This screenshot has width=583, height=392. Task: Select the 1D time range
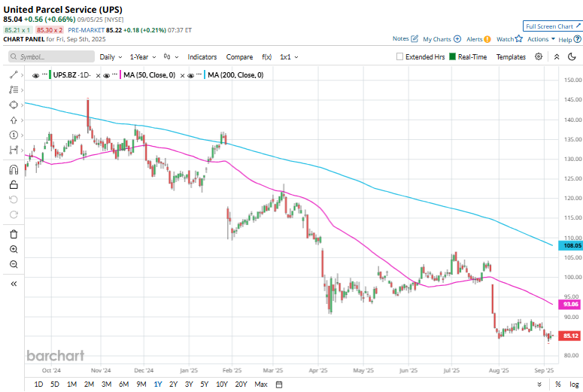click(38, 384)
